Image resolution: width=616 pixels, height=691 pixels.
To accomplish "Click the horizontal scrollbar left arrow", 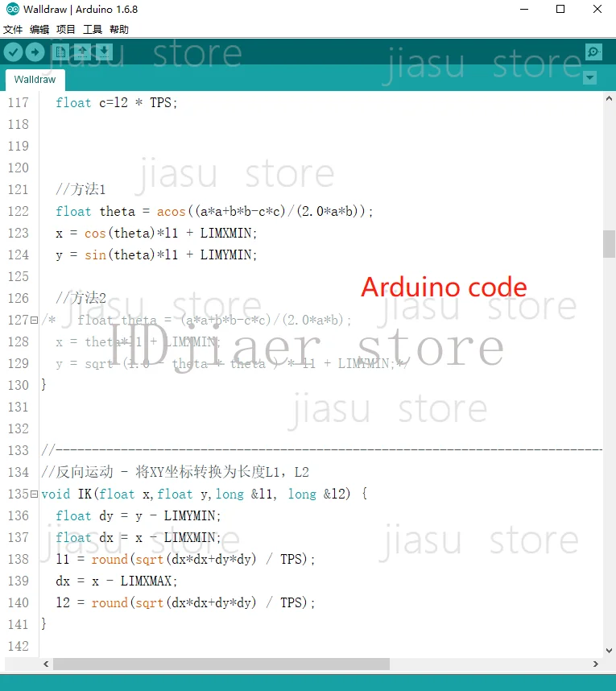I will click(46, 664).
